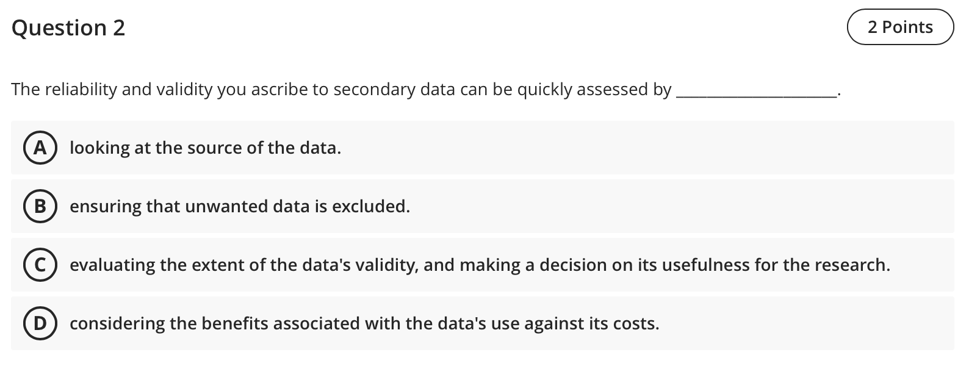
Task: Click the circled B indicator
Action: [40, 206]
